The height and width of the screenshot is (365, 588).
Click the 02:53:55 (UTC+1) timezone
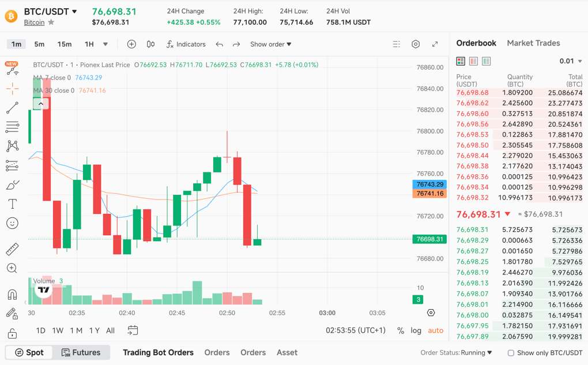[356, 330]
